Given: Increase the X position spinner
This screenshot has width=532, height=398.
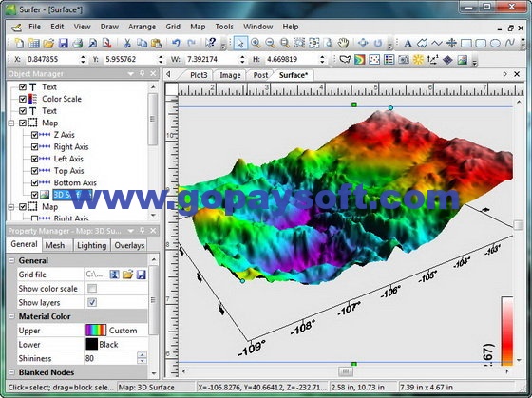Looking at the screenshot, I should pyautogui.click(x=84, y=57).
